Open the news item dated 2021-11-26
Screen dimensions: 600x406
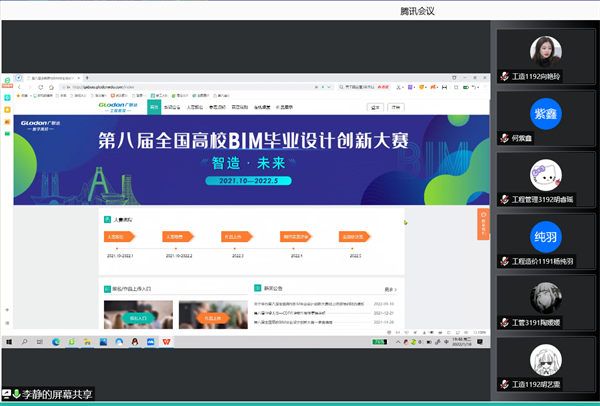point(324,322)
